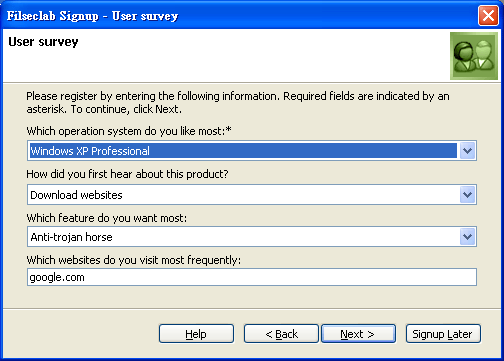The height and width of the screenshot is (361, 504).
Task: Click the 'Which operation system' question label
Action: click(129, 131)
